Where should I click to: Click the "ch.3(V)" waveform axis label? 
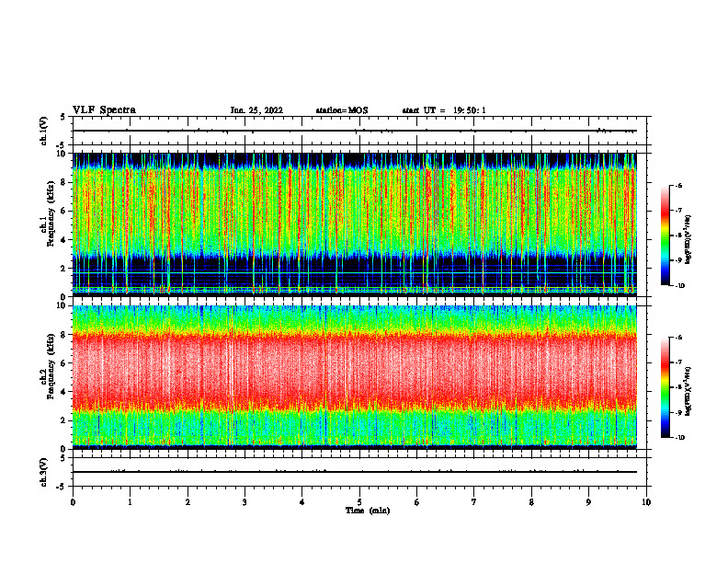pyautogui.click(x=44, y=472)
